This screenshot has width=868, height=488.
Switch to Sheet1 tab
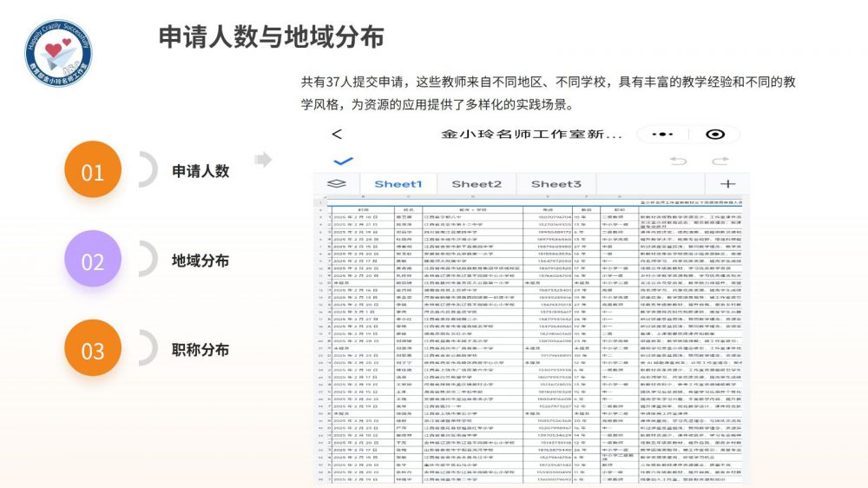[x=398, y=184]
